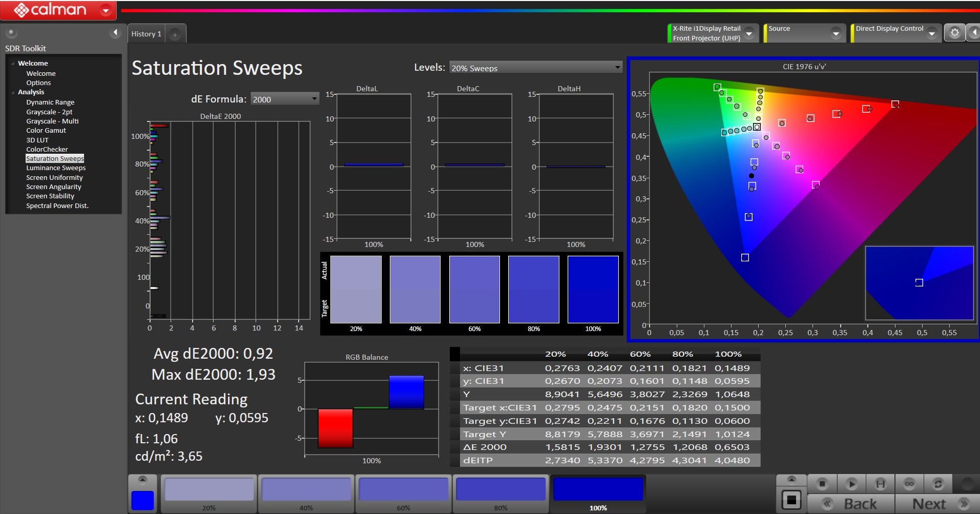Click the infinity continuous read icon

tap(909, 484)
